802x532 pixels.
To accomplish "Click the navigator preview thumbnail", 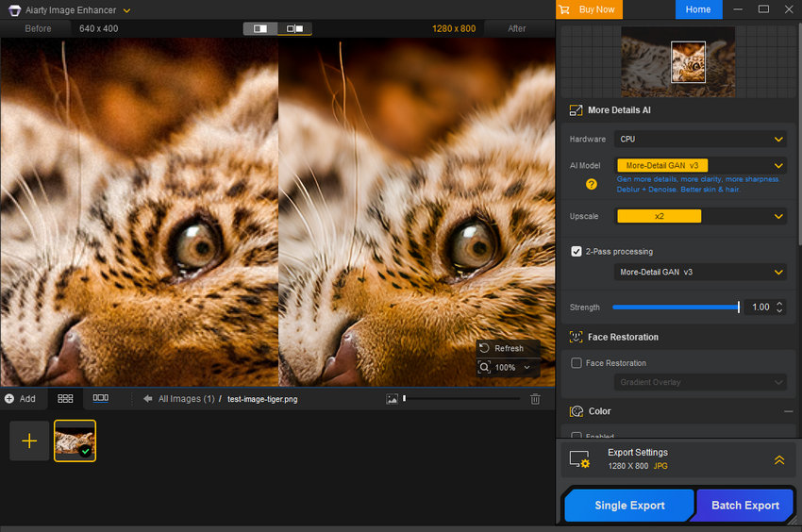I will point(677,62).
